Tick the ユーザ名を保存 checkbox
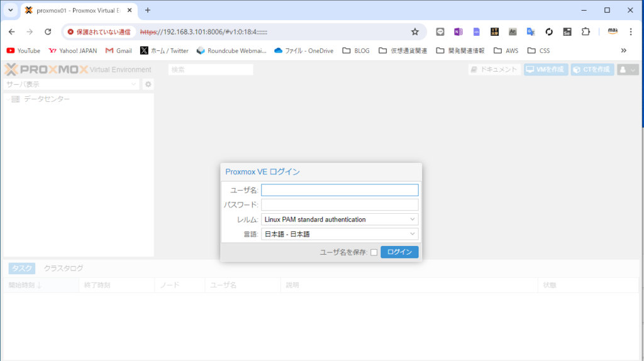This screenshot has height=361, width=644. tap(374, 252)
